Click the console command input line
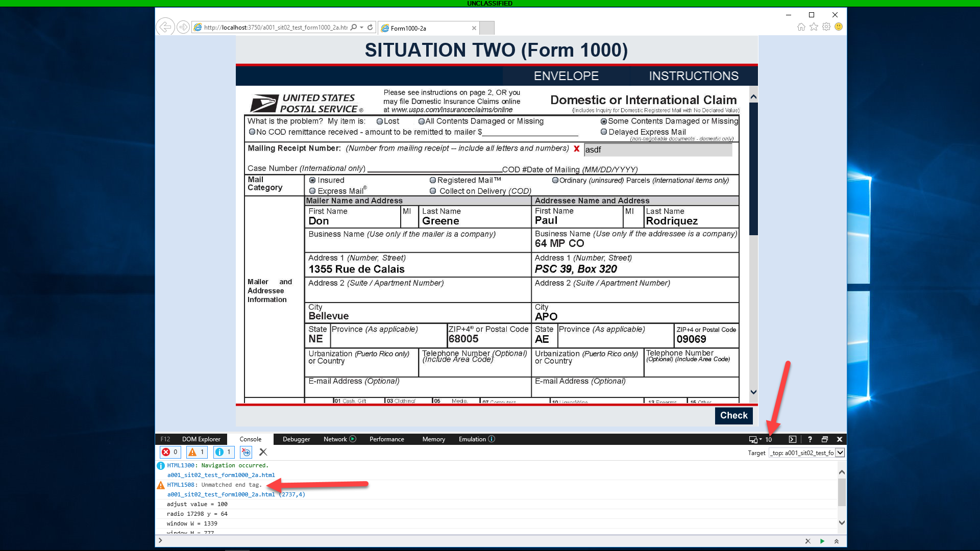The image size is (980, 551). 480,541
